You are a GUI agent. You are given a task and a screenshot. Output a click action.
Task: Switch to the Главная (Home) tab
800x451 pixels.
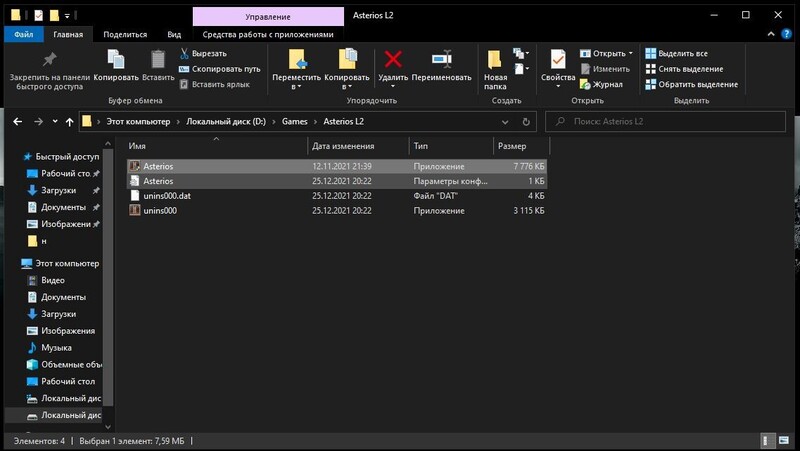pos(68,34)
